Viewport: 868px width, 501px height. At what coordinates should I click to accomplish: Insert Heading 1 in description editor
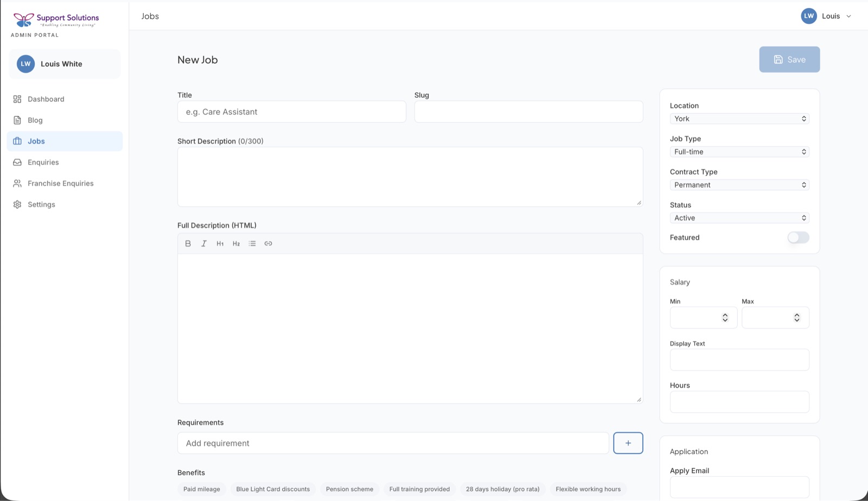coord(220,243)
